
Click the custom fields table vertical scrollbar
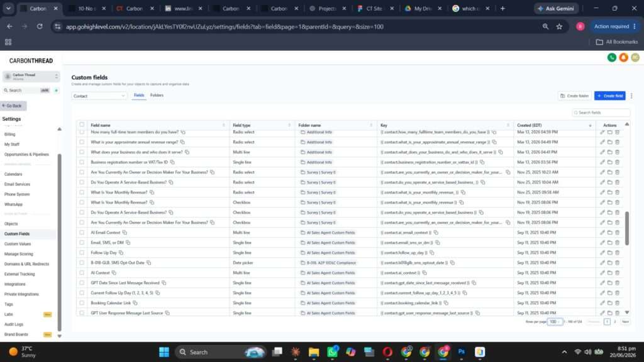click(627, 228)
